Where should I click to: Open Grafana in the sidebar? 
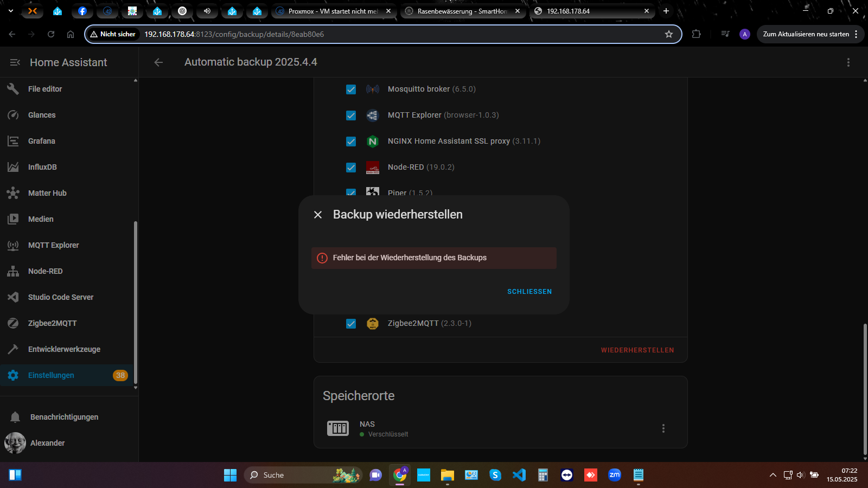click(67, 141)
